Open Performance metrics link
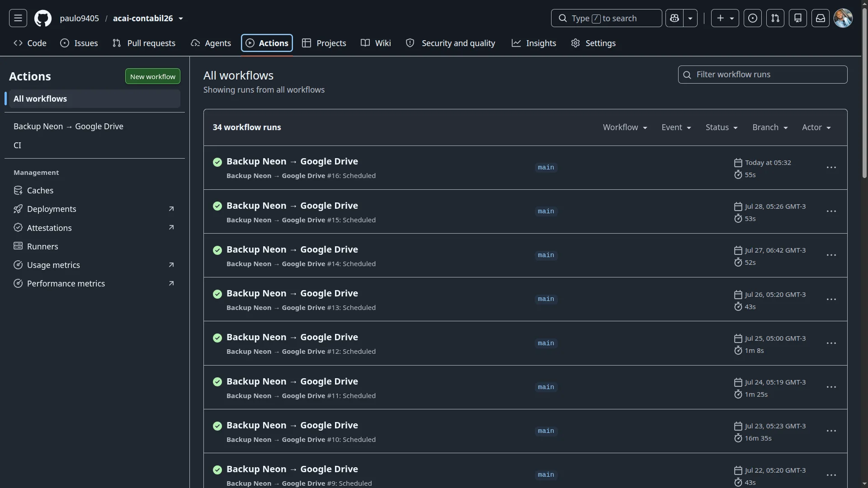Image resolution: width=868 pixels, height=488 pixels. (x=94, y=284)
